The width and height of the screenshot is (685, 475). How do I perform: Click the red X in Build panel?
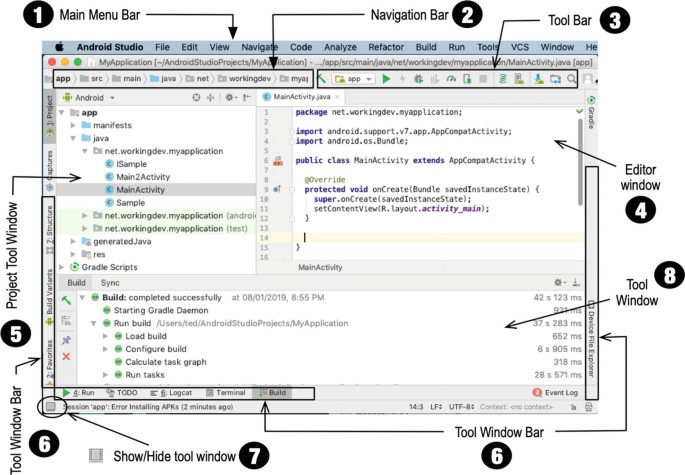(66, 356)
